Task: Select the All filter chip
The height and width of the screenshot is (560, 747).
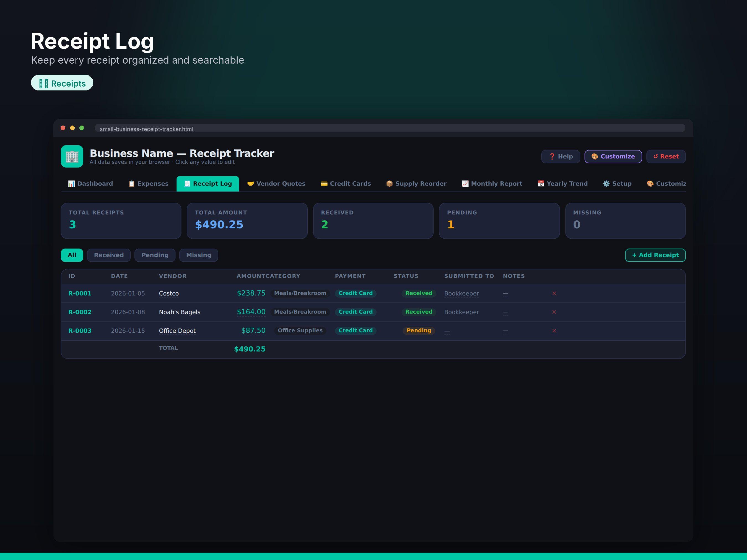Action: [72, 255]
